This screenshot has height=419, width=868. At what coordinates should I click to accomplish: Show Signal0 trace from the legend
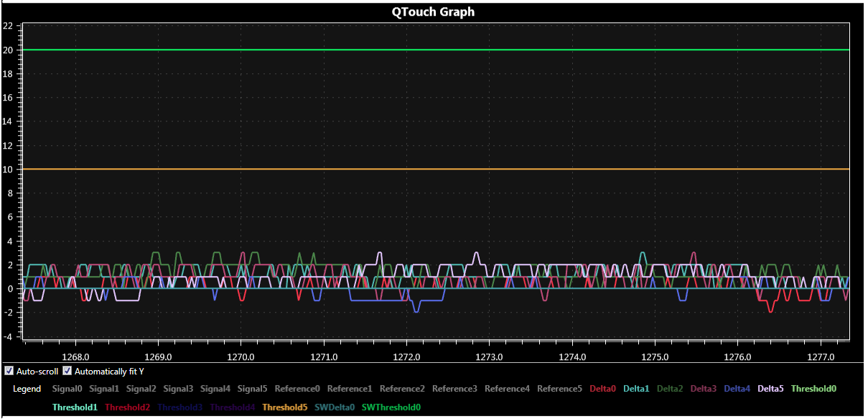pos(67,389)
